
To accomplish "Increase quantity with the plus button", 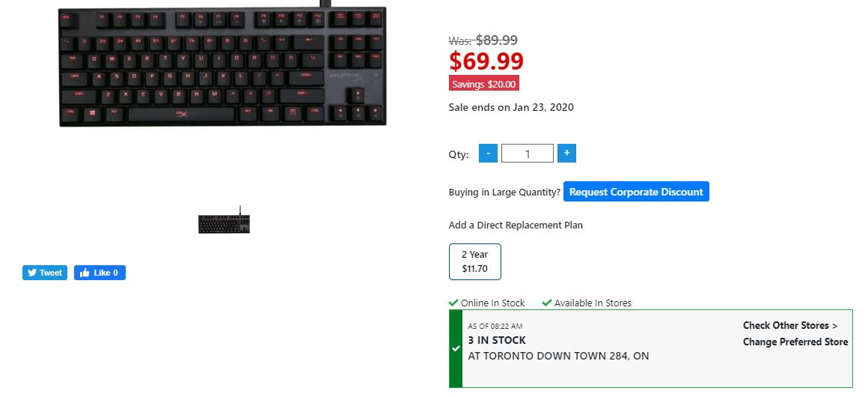I will coord(567,153).
